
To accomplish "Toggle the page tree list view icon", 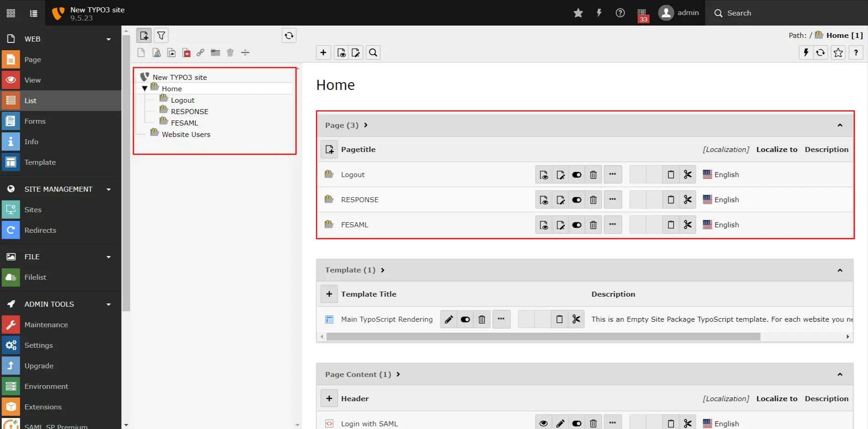I will tap(33, 13).
